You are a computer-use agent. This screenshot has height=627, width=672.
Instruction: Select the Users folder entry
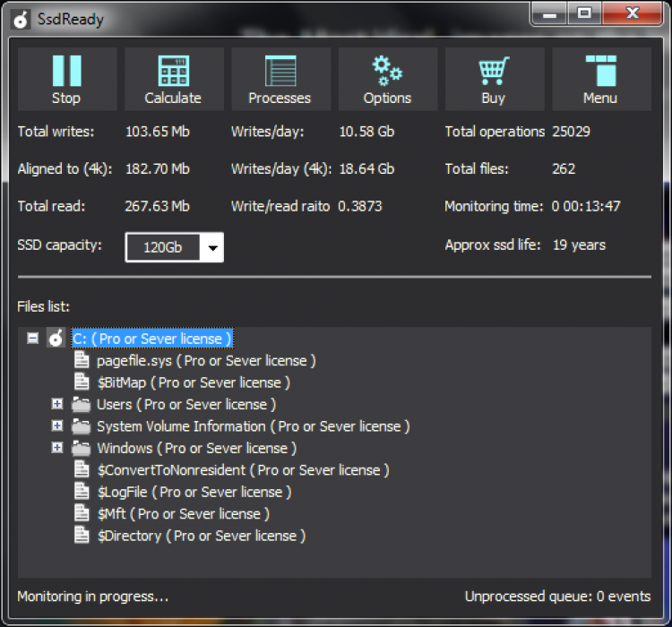186,405
